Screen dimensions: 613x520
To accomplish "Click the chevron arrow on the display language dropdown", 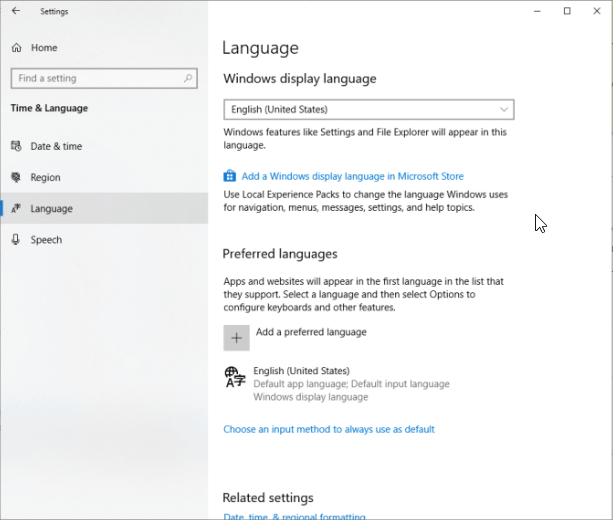I will point(504,109).
